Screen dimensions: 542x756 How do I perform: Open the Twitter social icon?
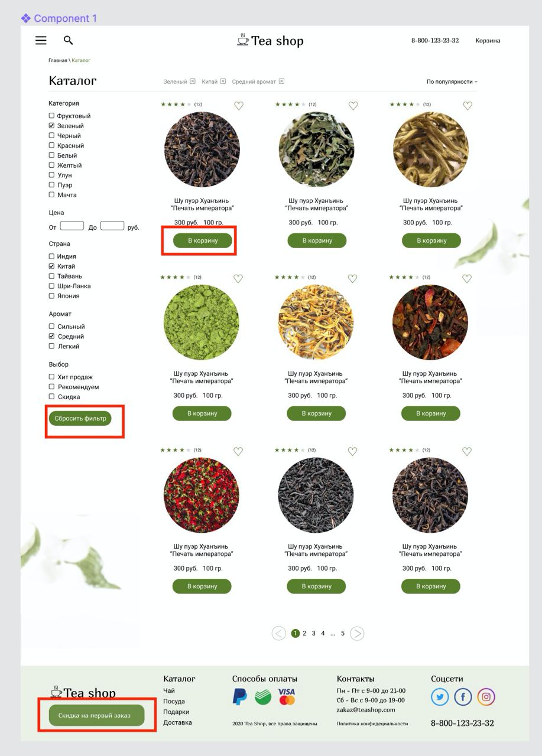[440, 697]
